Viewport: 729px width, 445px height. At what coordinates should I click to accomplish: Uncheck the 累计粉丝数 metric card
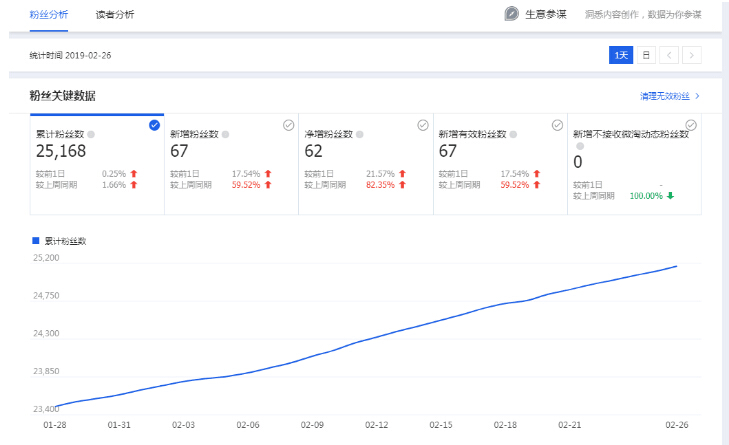(154, 125)
